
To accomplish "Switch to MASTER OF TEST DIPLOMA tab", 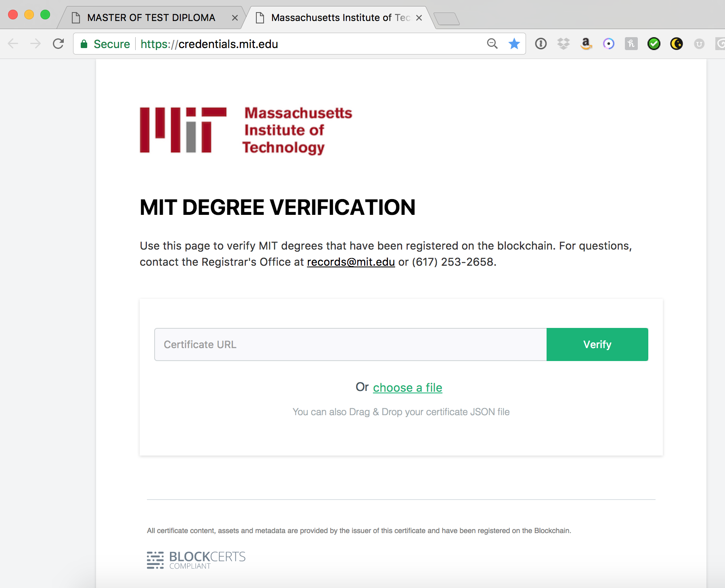I will (x=151, y=18).
